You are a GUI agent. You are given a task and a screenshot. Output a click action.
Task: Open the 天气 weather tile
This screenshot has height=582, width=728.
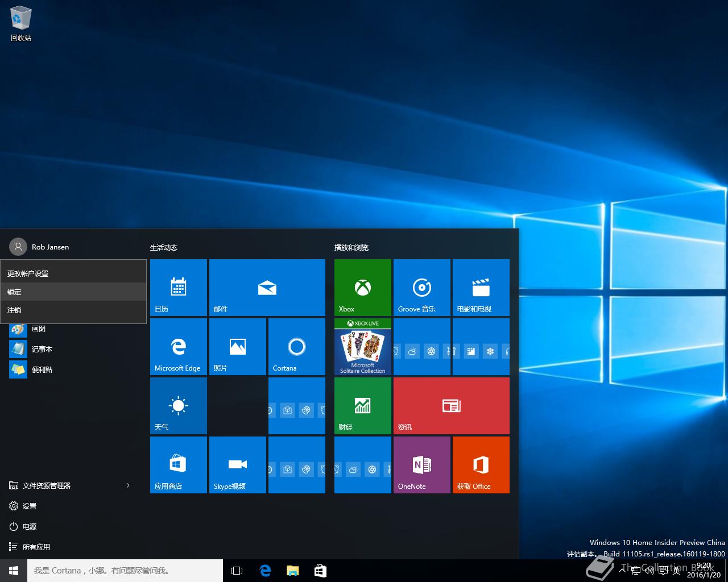[179, 406]
